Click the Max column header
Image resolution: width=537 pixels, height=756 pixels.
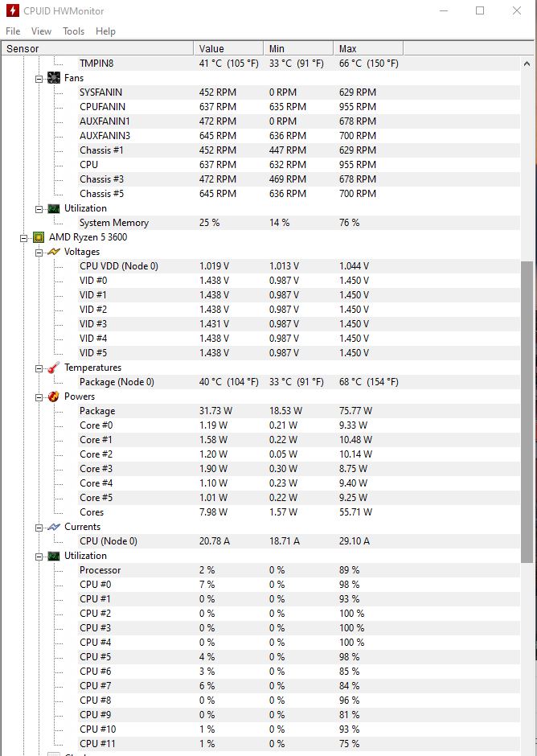368,49
